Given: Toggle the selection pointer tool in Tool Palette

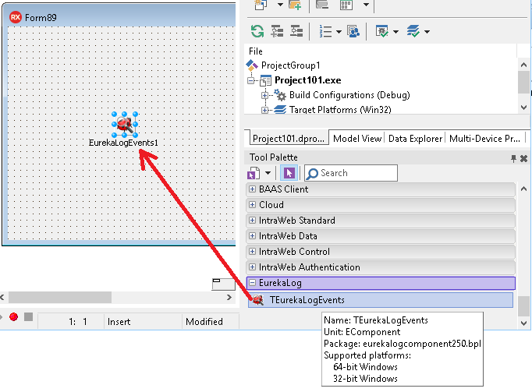Looking at the screenshot, I should pos(289,173).
